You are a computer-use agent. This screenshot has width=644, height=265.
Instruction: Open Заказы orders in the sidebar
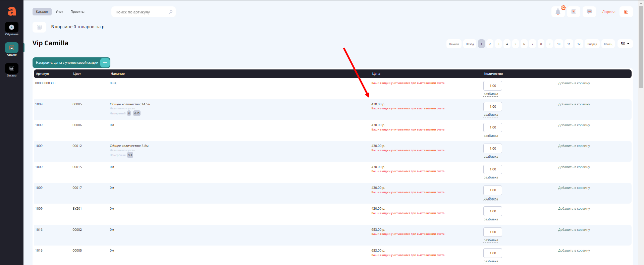pyautogui.click(x=12, y=69)
